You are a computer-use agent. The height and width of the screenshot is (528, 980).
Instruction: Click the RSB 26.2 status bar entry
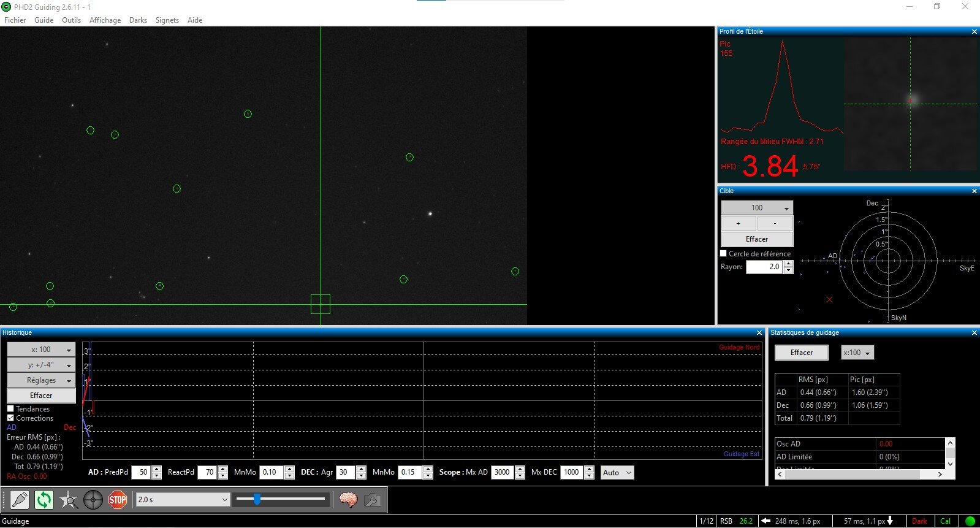pos(736,521)
